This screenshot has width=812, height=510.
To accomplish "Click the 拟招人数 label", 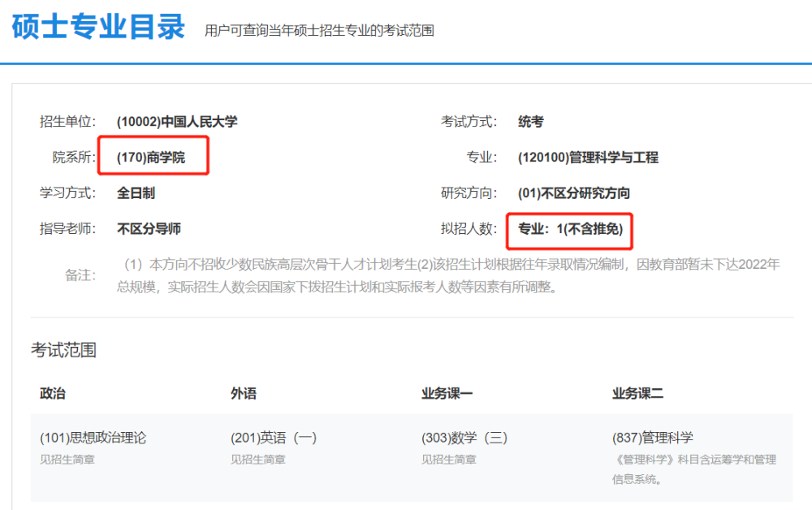I will [x=469, y=229].
